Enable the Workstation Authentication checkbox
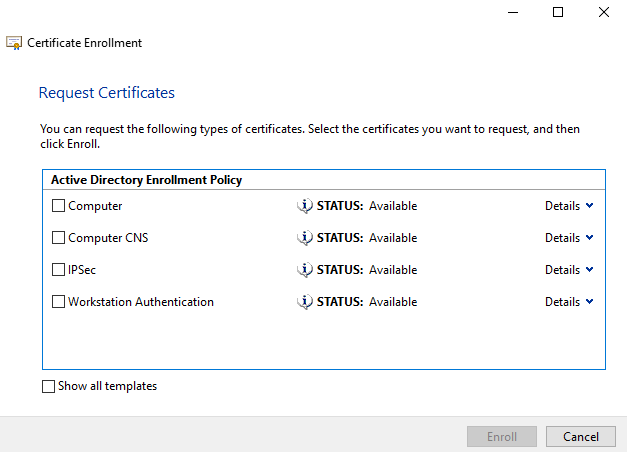This screenshot has width=627, height=452. pos(58,302)
